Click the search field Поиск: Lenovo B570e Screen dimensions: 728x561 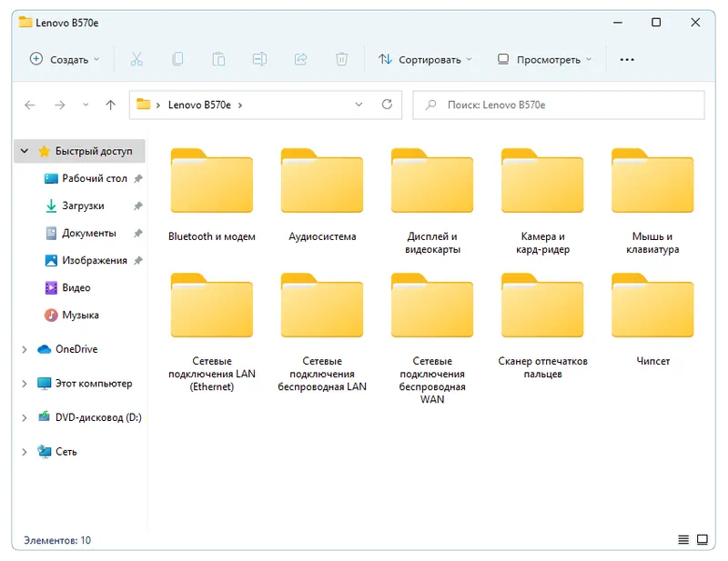tap(559, 105)
